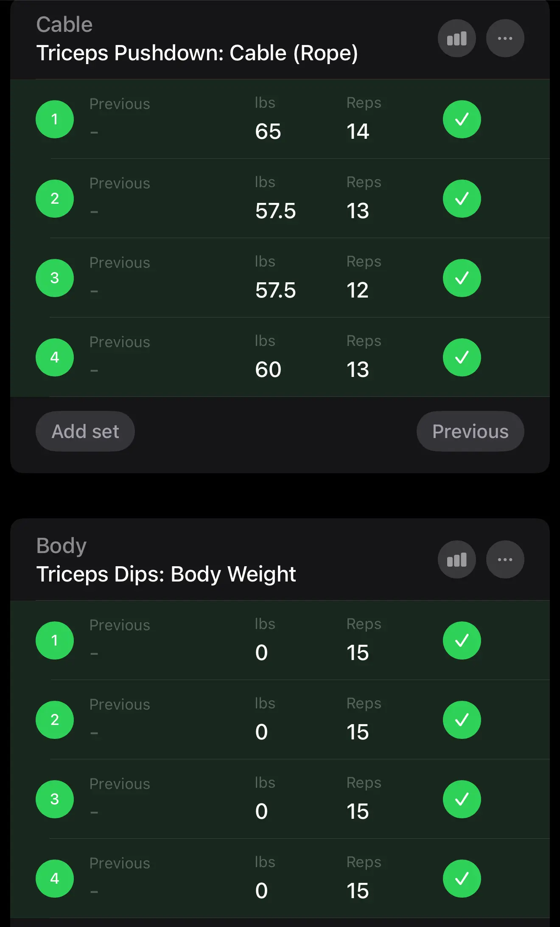This screenshot has width=560, height=927.
Task: Open stats chart for Triceps Dips
Action: 456,559
